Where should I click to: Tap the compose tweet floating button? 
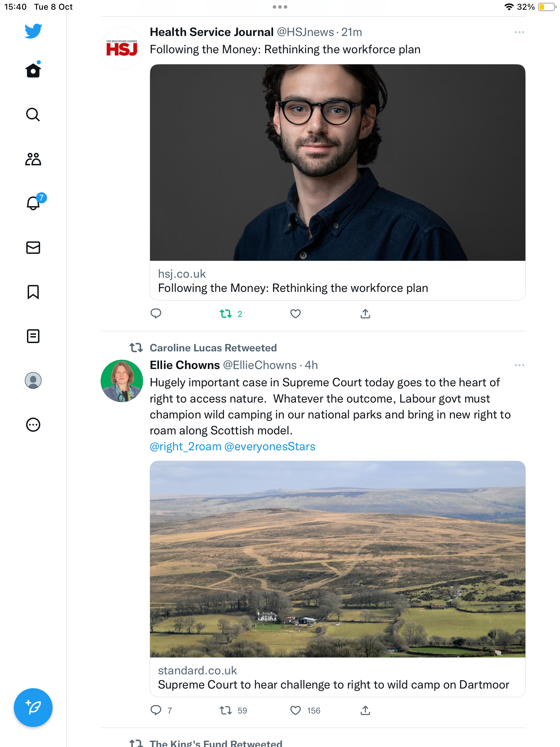33,708
